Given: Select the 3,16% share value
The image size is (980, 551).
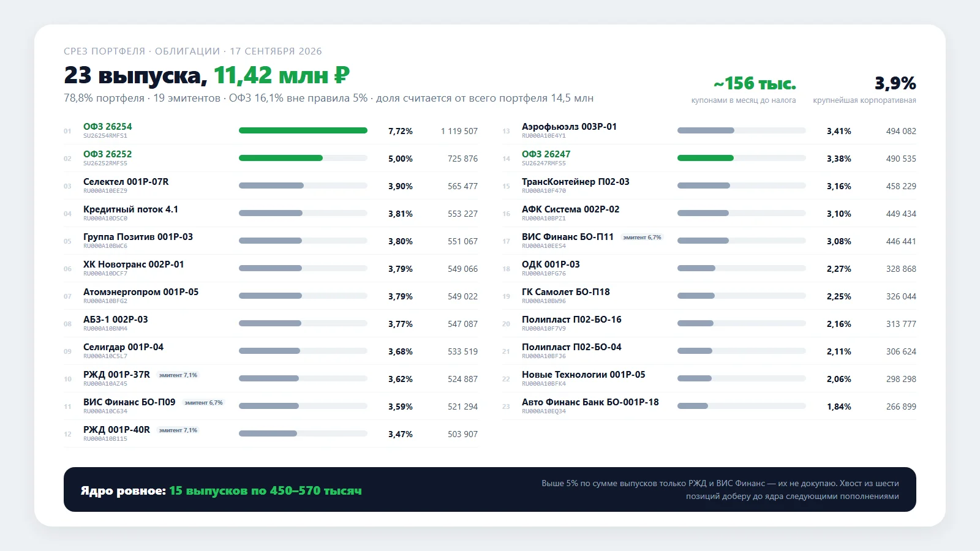Looking at the screenshot, I should [839, 186].
